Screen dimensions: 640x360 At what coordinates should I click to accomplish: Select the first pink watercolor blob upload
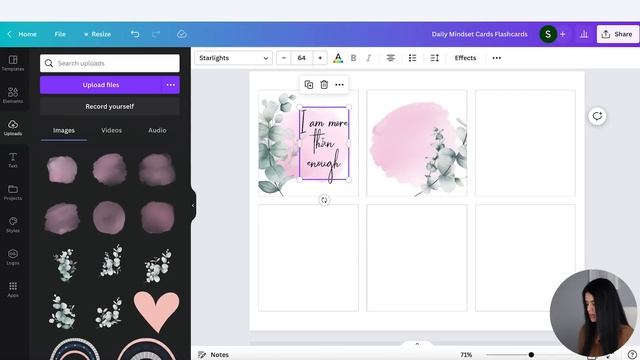pyautogui.click(x=62, y=169)
